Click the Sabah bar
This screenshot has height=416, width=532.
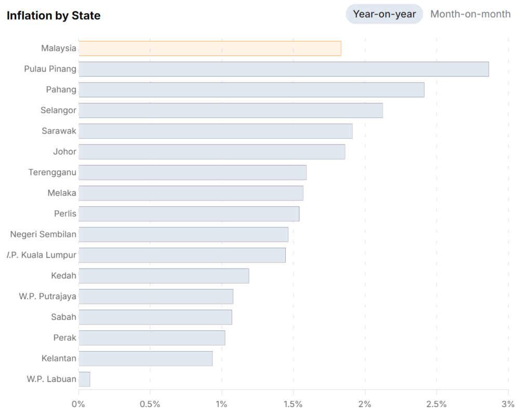click(x=155, y=317)
